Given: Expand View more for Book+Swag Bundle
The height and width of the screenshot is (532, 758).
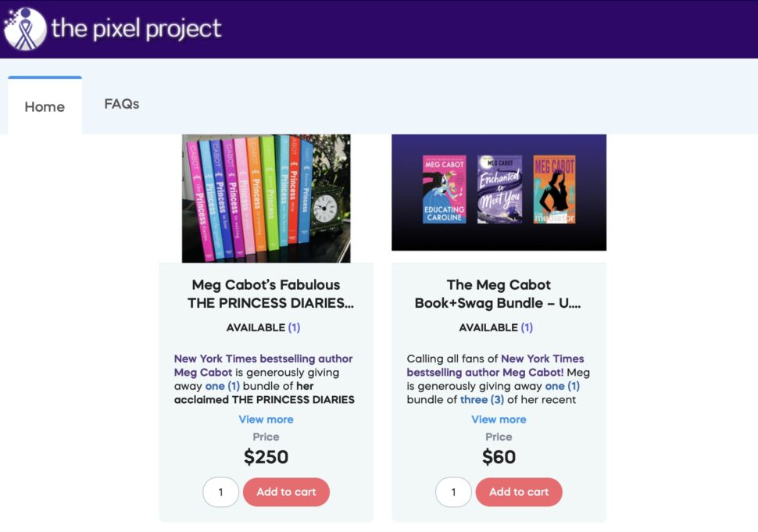Looking at the screenshot, I should [x=499, y=420].
